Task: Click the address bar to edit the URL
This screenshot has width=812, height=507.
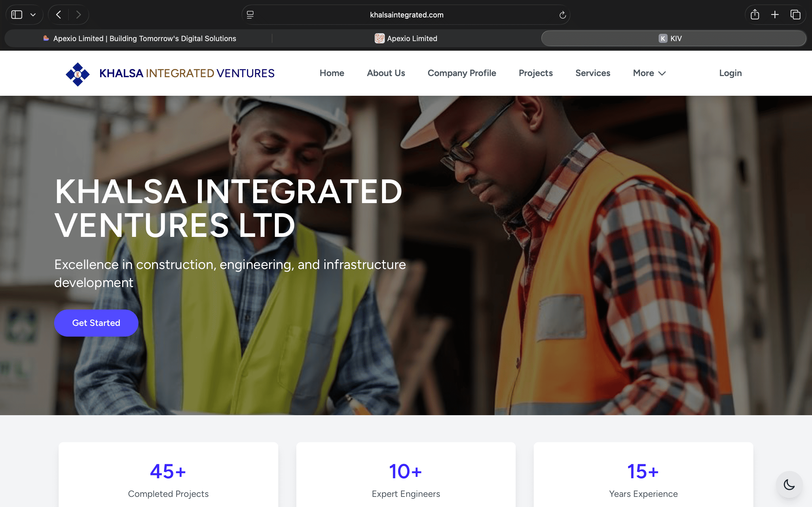Action: [x=406, y=14]
